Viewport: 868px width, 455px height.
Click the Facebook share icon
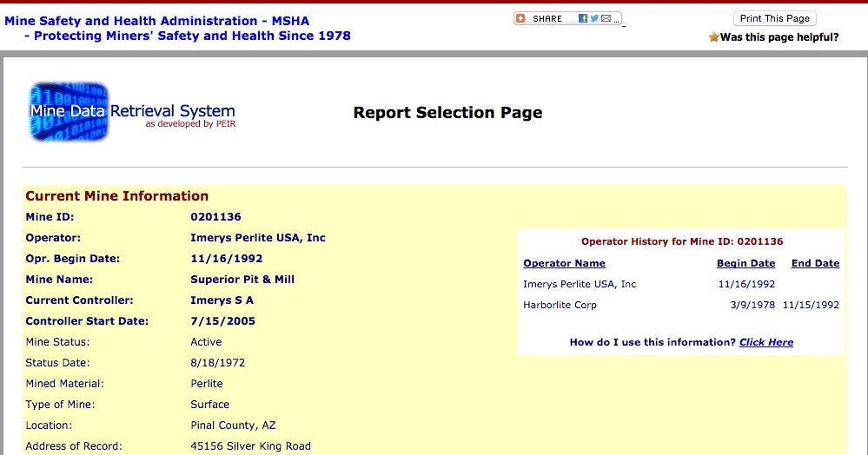tap(582, 18)
